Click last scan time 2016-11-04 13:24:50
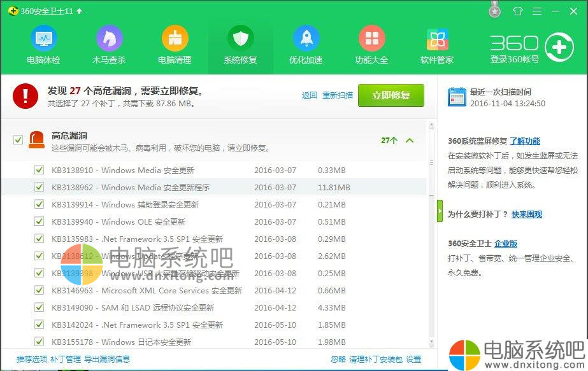This screenshot has height=371, width=588. [508, 104]
